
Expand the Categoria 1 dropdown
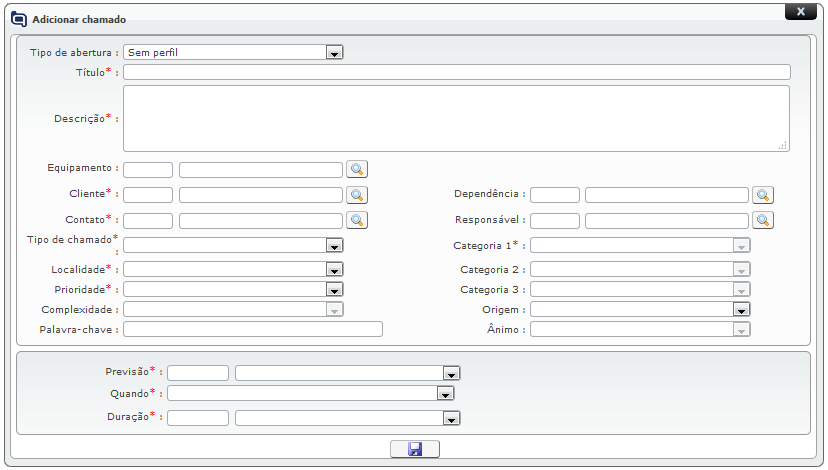640,245
